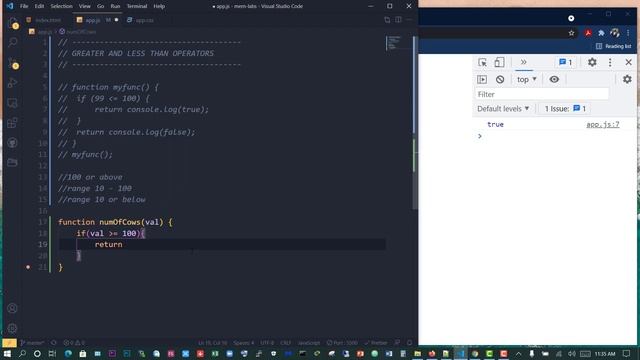Open the View menu
This screenshot has height=360, width=640.
(x=84, y=6)
